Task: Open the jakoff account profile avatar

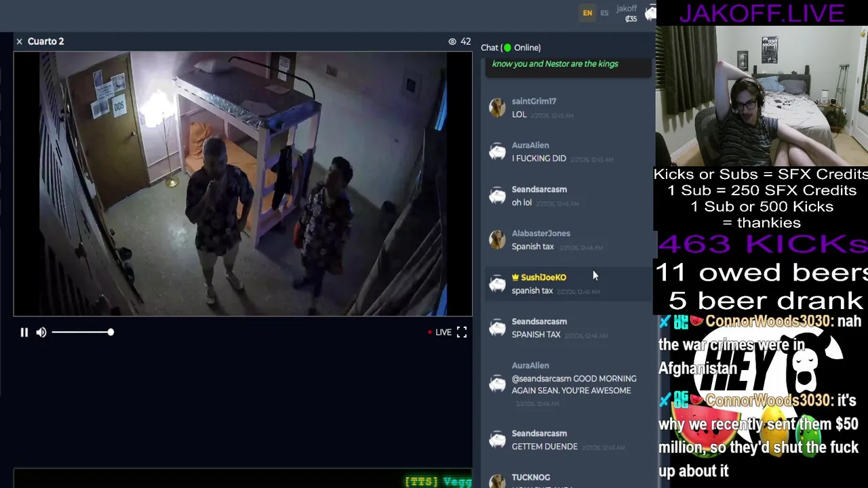Action: [x=650, y=13]
